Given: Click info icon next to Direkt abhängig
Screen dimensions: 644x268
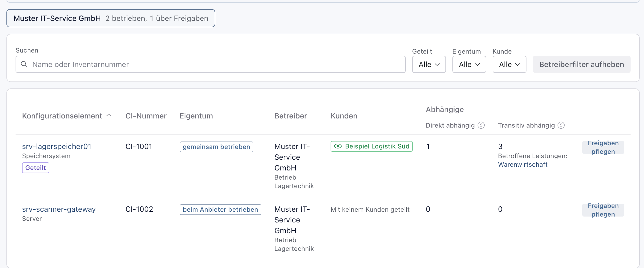Looking at the screenshot, I should (x=481, y=125).
